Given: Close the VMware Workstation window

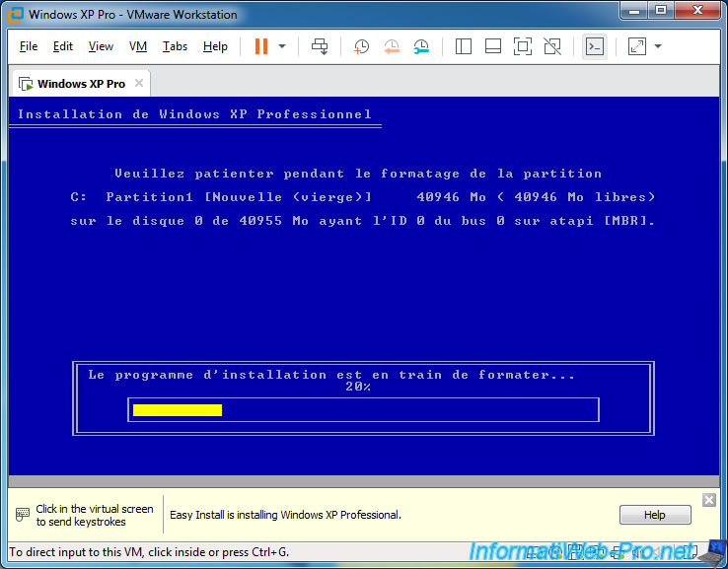Looking at the screenshot, I should click(697, 11).
